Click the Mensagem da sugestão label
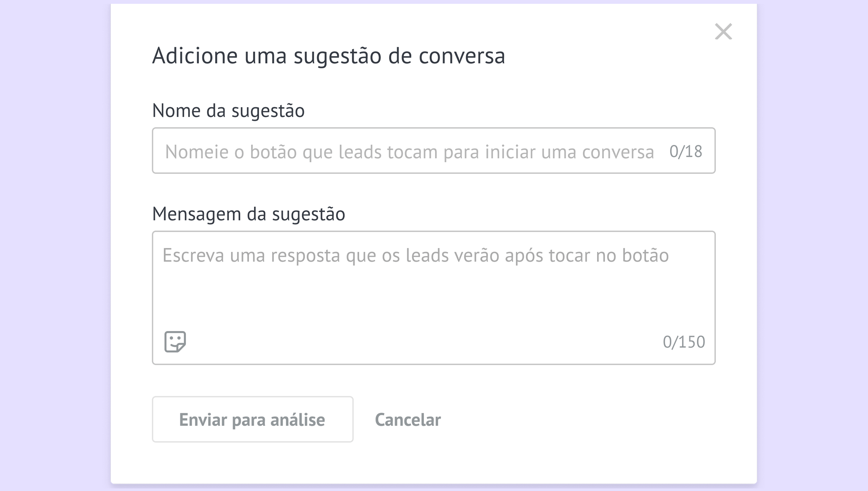 coord(248,214)
